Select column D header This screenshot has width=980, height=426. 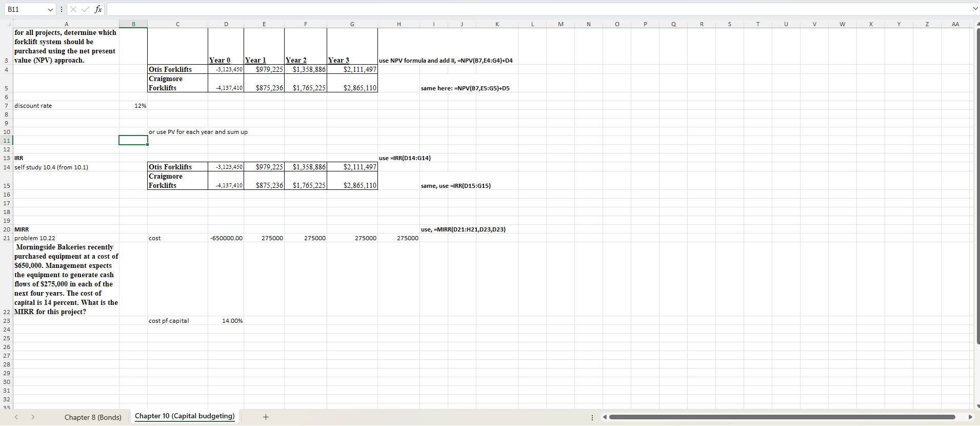[x=226, y=24]
